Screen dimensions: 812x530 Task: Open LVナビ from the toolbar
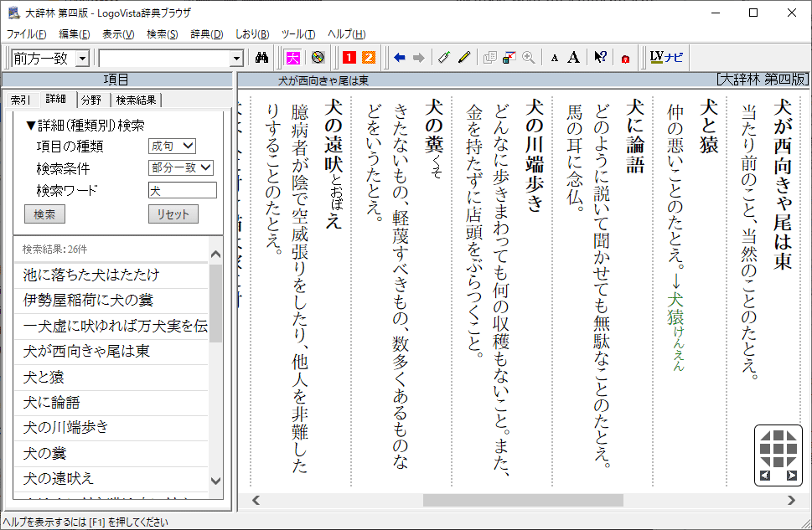click(x=667, y=58)
